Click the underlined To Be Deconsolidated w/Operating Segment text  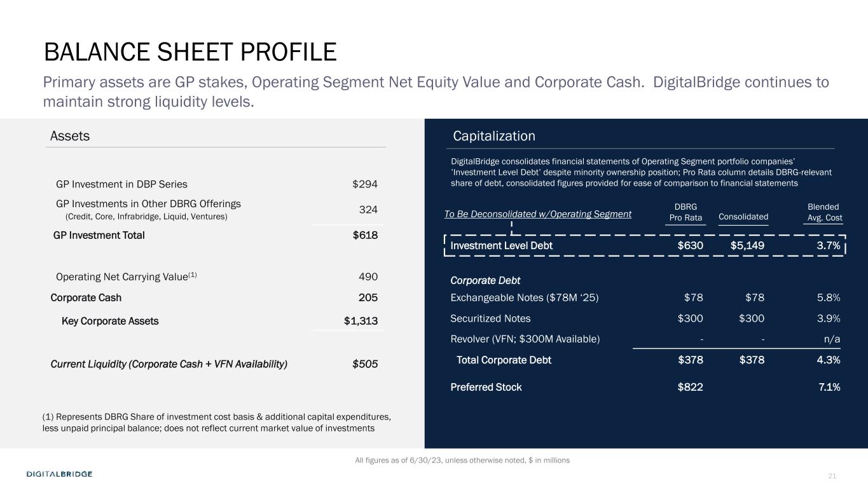coord(537,214)
